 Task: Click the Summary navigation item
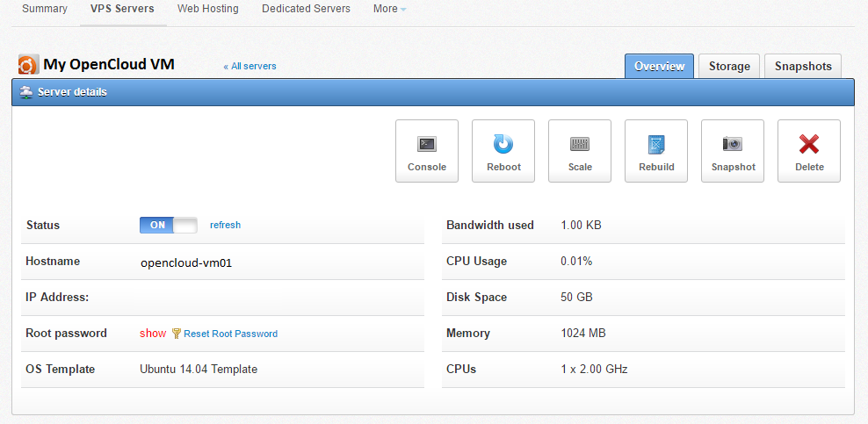(45, 9)
